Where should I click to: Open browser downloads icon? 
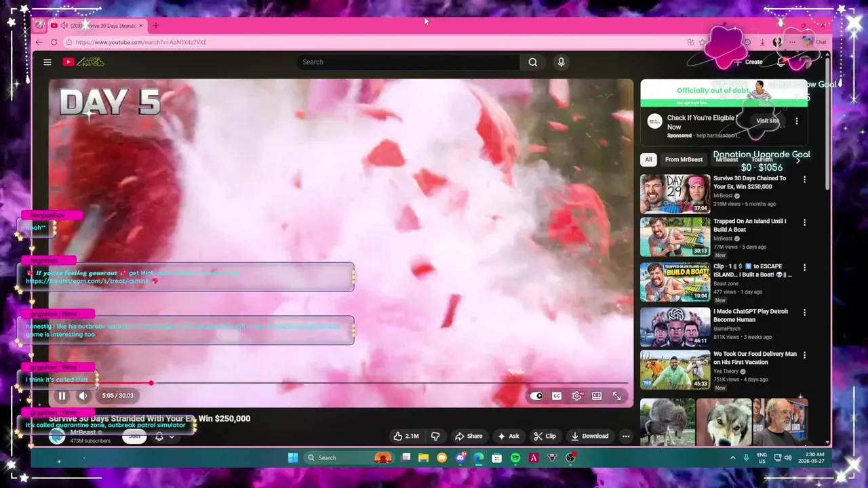(x=762, y=42)
